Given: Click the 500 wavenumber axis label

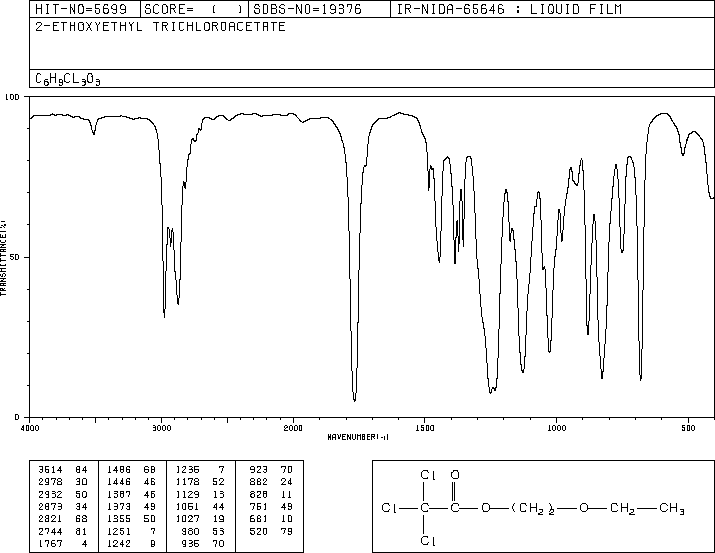Looking at the screenshot, I should coord(688,428).
